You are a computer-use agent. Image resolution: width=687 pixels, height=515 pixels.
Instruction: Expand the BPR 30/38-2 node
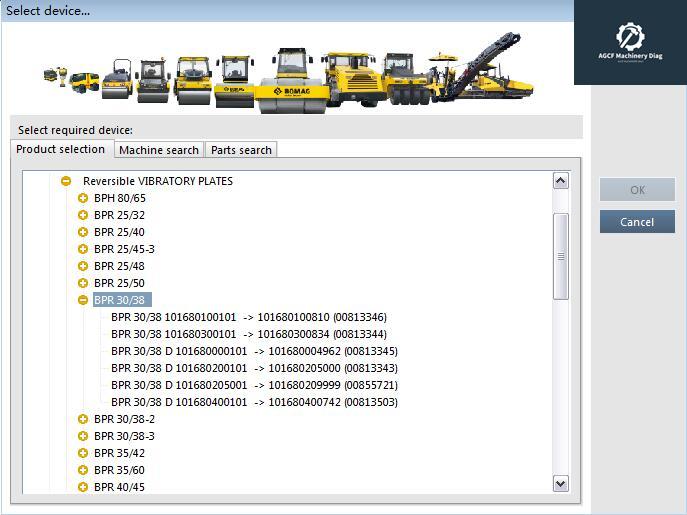83,419
